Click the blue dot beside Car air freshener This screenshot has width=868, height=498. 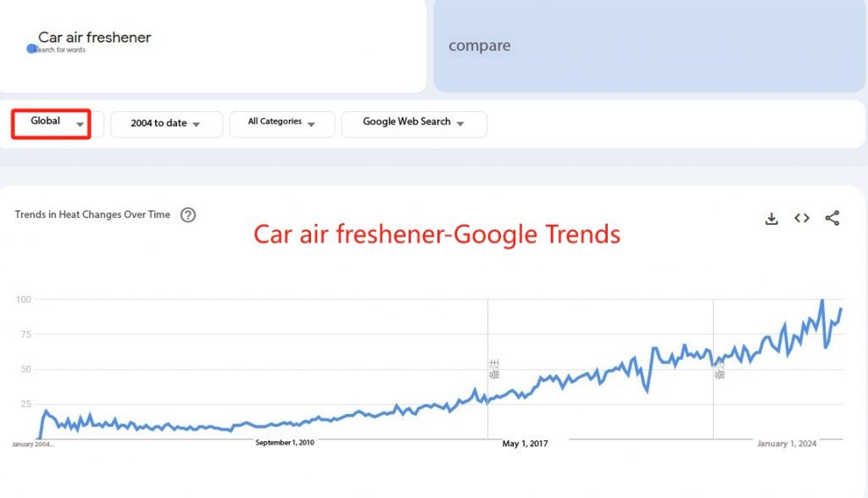(31, 48)
